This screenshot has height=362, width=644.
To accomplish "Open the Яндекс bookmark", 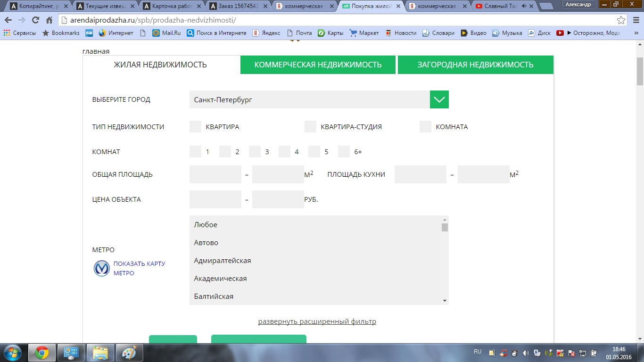I will pyautogui.click(x=266, y=33).
